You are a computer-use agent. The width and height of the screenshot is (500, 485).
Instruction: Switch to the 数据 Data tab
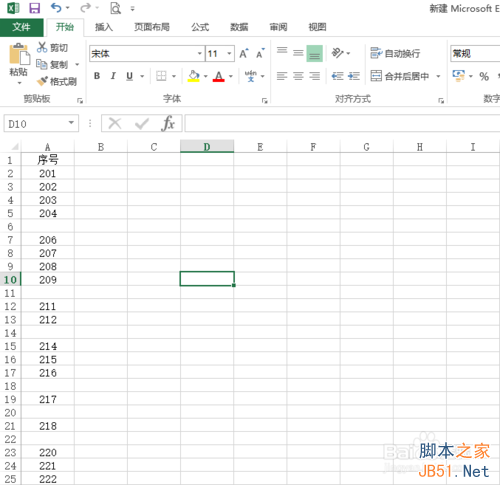239,27
